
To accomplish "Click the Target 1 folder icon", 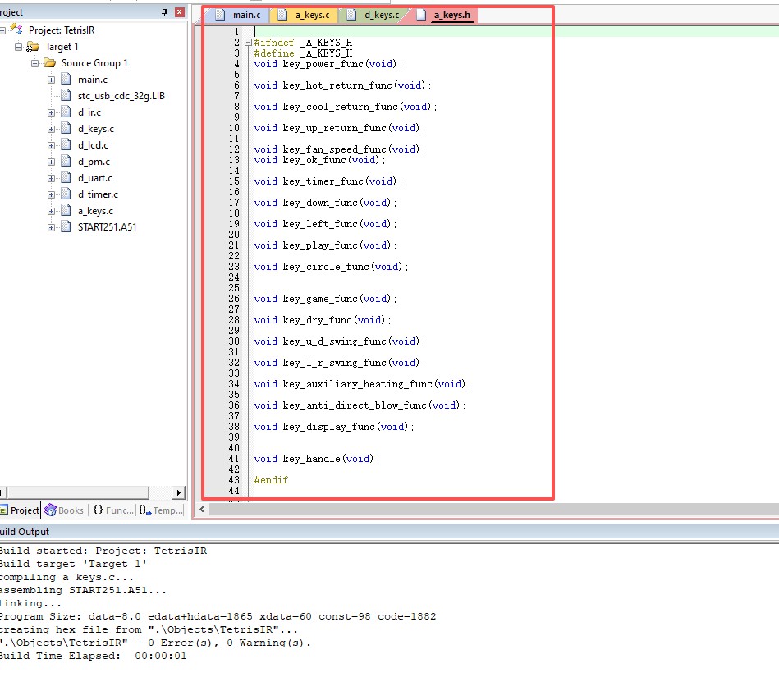I will click(33, 47).
